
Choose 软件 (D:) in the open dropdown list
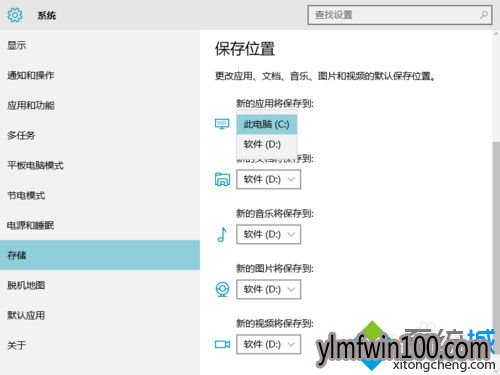pyautogui.click(x=267, y=144)
